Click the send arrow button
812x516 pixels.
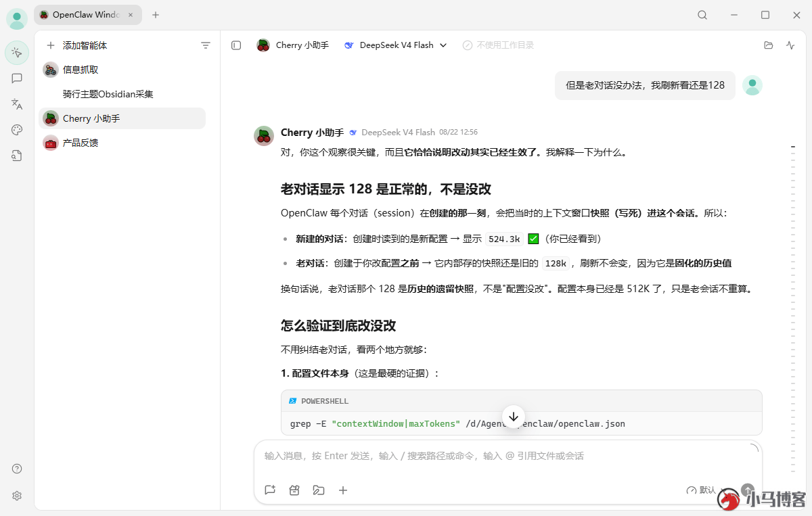click(747, 490)
